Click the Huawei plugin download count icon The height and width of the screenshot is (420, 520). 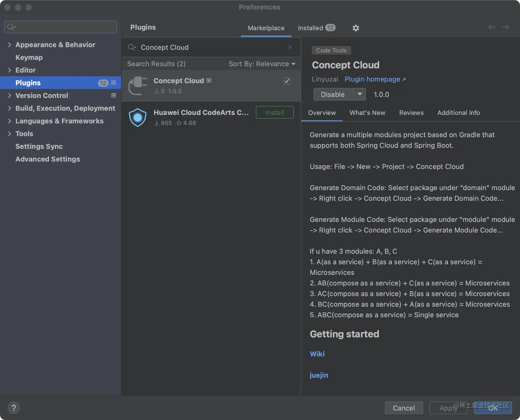click(156, 123)
